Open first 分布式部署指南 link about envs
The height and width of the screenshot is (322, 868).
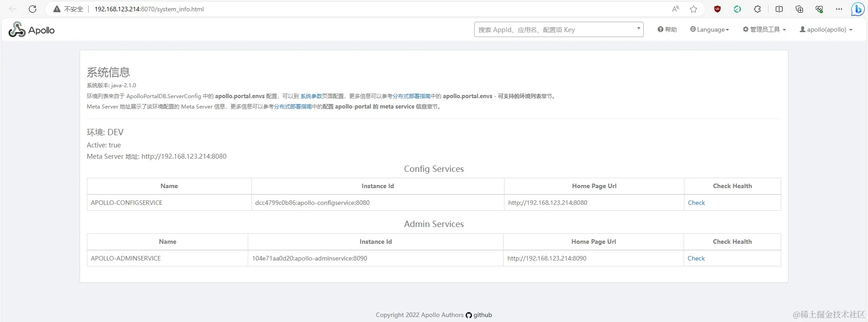pyautogui.click(x=411, y=96)
